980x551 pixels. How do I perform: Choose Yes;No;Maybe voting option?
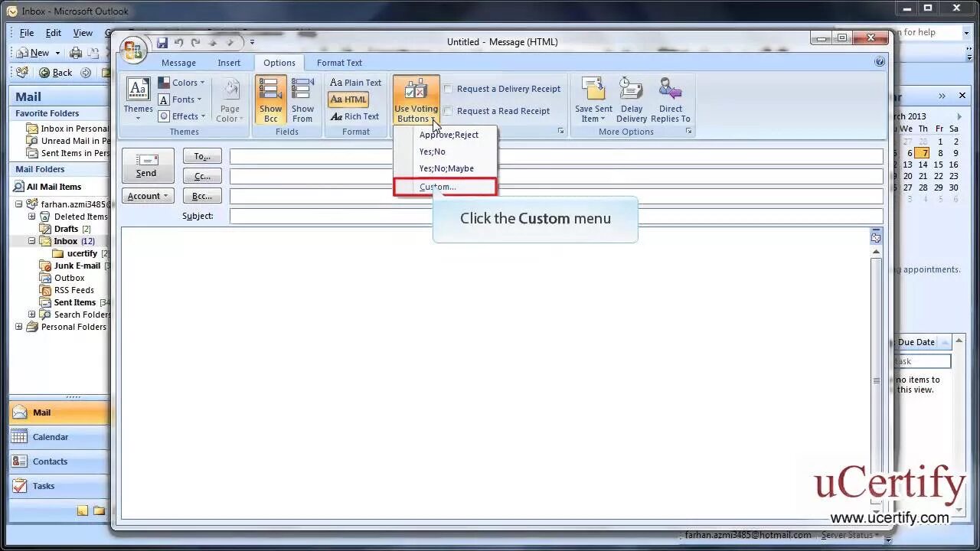point(446,168)
